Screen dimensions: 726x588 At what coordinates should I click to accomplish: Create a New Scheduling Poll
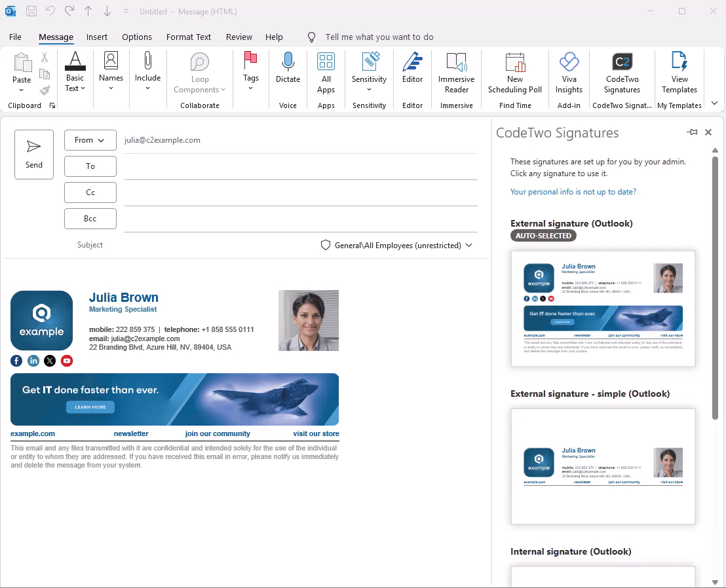(515, 73)
